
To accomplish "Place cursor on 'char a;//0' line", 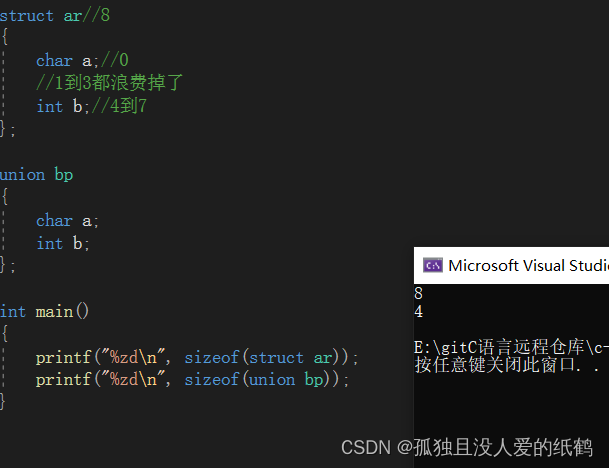I will (x=82, y=60).
